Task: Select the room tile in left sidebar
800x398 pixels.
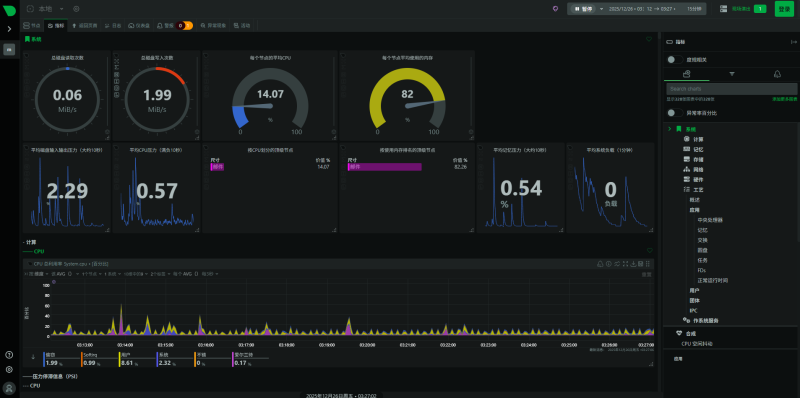Action: pyautogui.click(x=9, y=49)
